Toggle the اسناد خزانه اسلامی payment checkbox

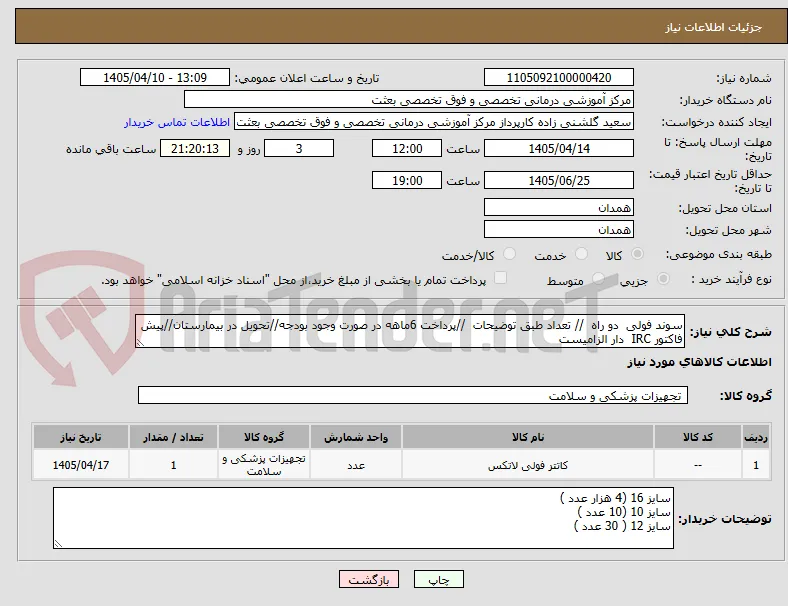tap(501, 278)
